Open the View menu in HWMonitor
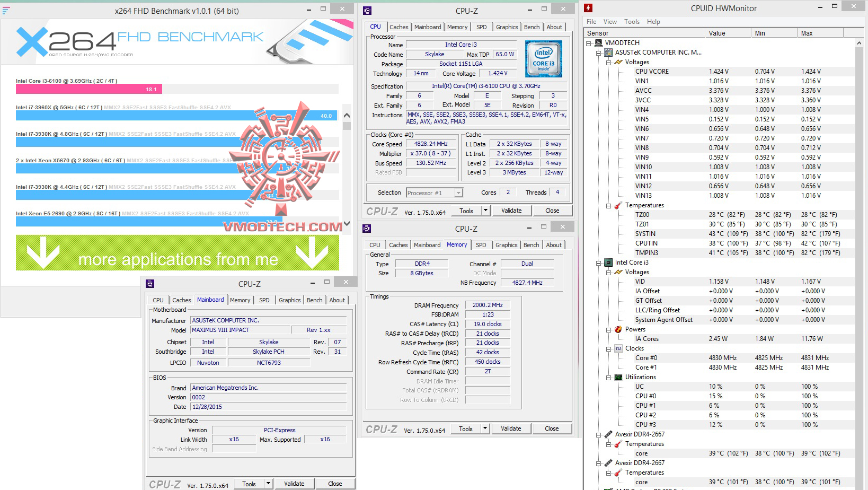The image size is (868, 490). (610, 22)
